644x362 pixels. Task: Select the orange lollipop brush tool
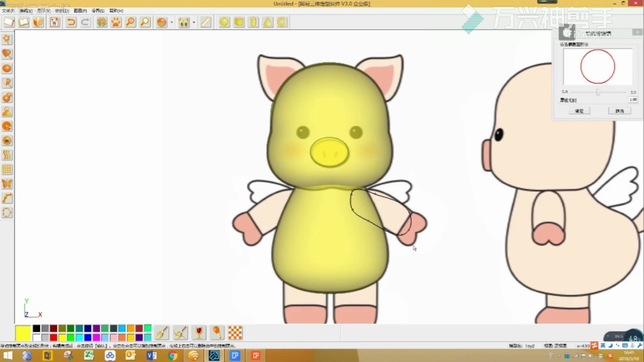[217, 333]
